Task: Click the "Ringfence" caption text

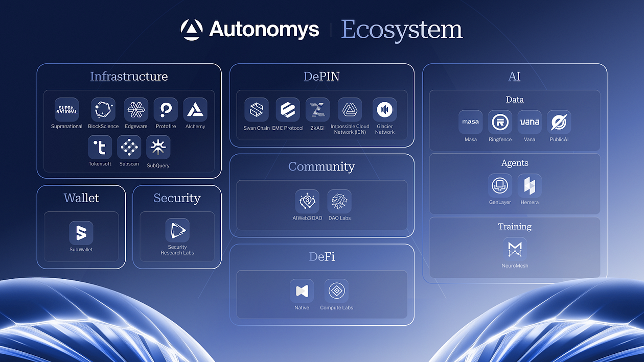Action: coord(500,139)
